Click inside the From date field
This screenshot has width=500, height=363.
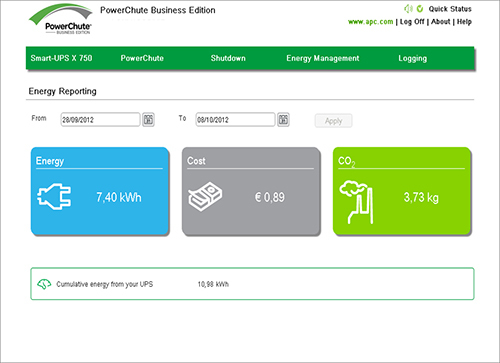[x=100, y=120]
